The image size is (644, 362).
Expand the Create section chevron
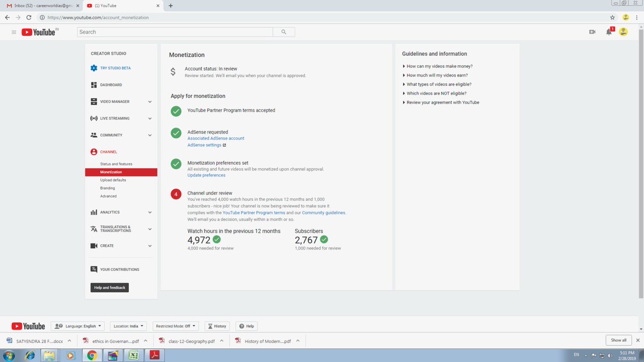(150, 246)
